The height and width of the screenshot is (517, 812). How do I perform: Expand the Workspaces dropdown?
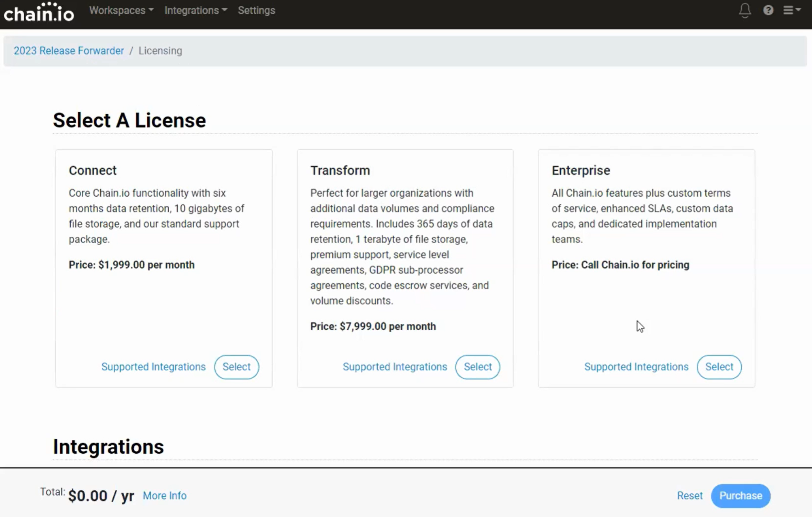pos(121,10)
